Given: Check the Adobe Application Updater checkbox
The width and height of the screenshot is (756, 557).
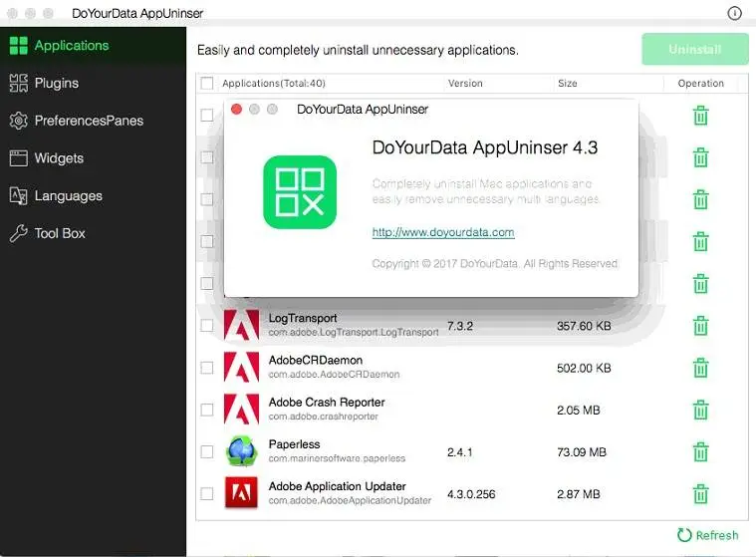Looking at the screenshot, I should point(207,494).
